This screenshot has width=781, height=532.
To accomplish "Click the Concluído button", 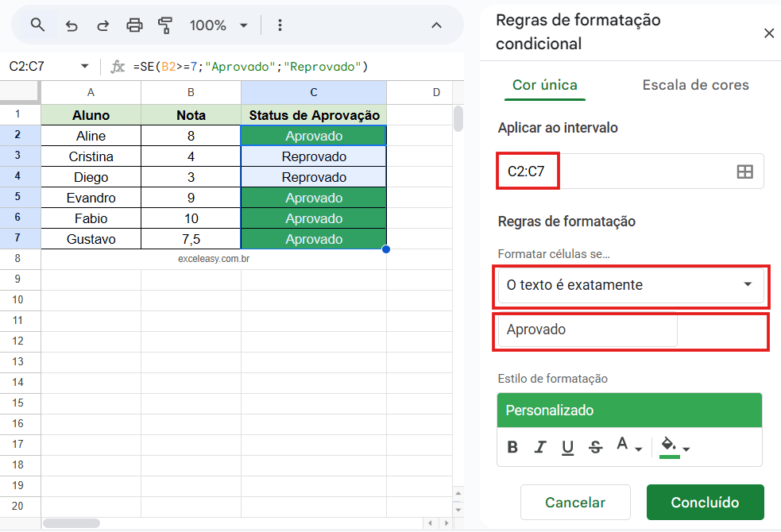I will click(x=705, y=502).
